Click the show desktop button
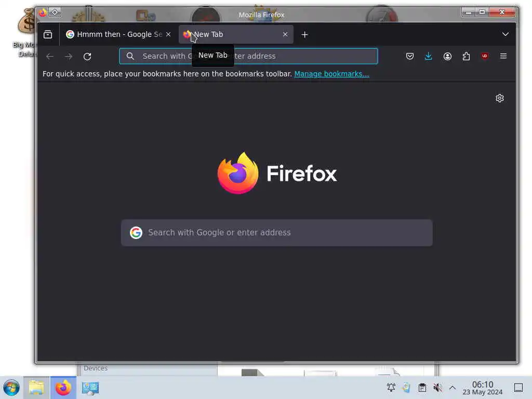This screenshot has height=399, width=532. (x=518, y=388)
